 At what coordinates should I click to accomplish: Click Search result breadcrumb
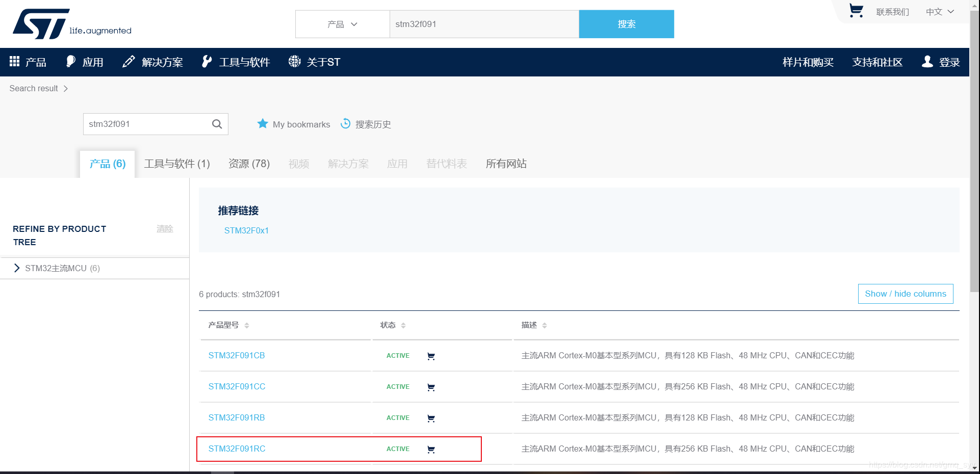click(x=34, y=88)
